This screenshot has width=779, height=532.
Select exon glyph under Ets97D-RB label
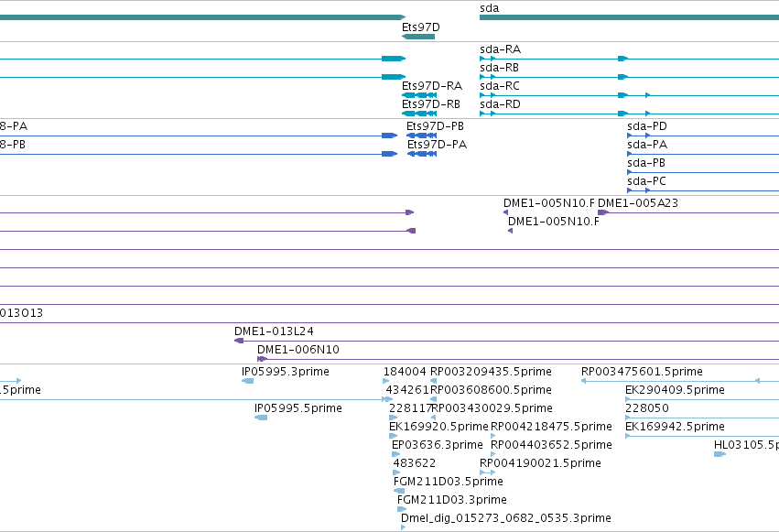419,114
